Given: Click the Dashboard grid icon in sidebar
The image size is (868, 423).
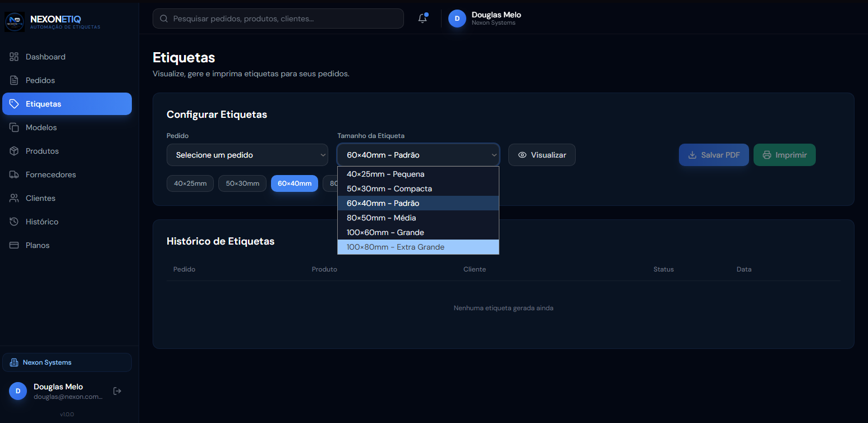Looking at the screenshot, I should click(x=14, y=57).
